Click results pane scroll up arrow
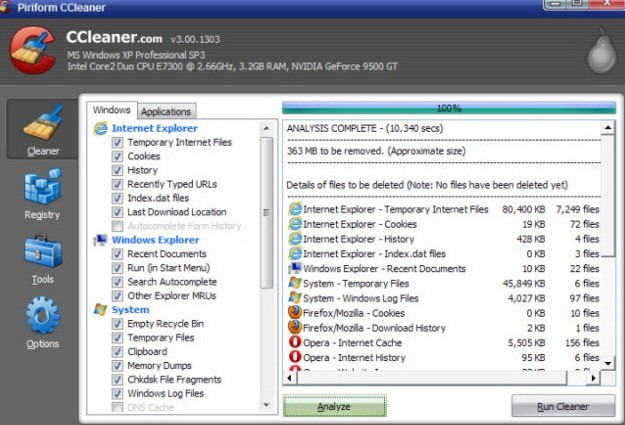 point(608,128)
